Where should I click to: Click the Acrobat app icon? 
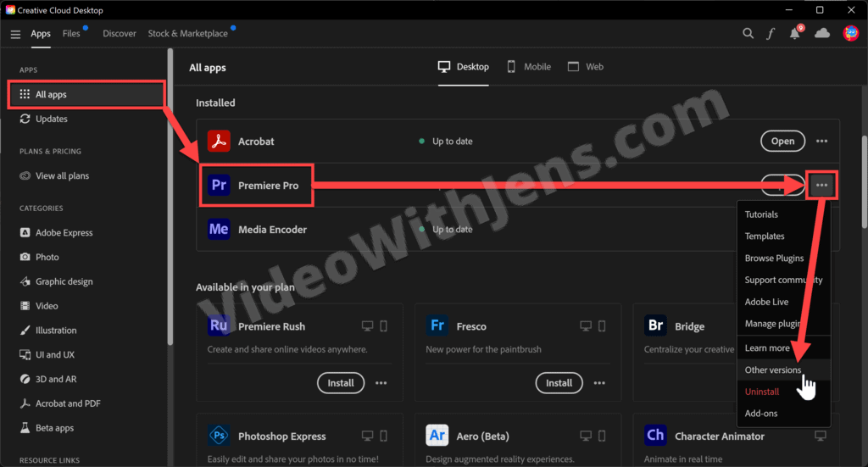[219, 141]
